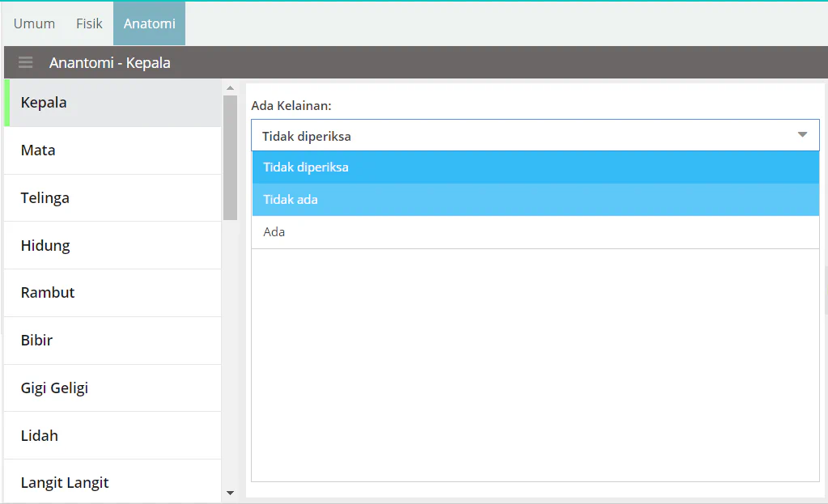This screenshot has height=504, width=828.
Task: Pick the 'Tidak diperiksa' option in the dropdown list
Action: click(x=536, y=167)
